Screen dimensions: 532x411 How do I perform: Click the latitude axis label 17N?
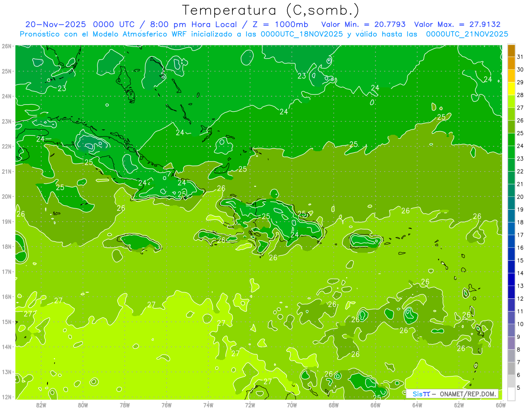click(x=7, y=271)
